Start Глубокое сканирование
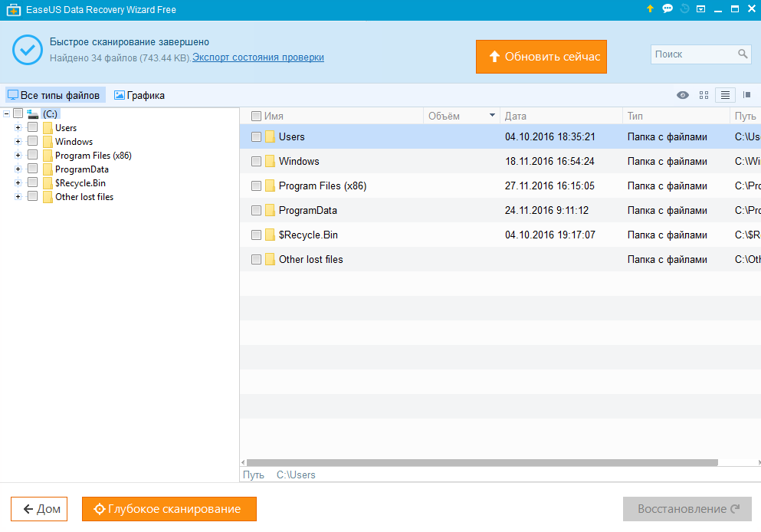Image resolution: width=761 pixels, height=532 pixels. coord(169,509)
